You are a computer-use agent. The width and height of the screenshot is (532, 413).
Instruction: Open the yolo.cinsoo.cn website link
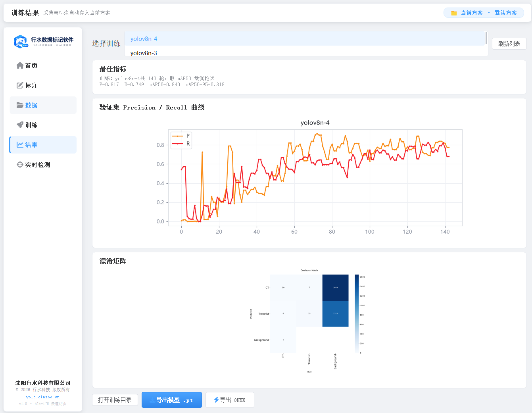[x=43, y=397]
